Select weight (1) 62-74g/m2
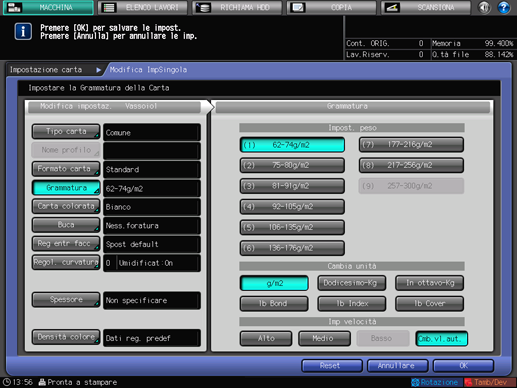The image size is (517, 388). tap(292, 145)
